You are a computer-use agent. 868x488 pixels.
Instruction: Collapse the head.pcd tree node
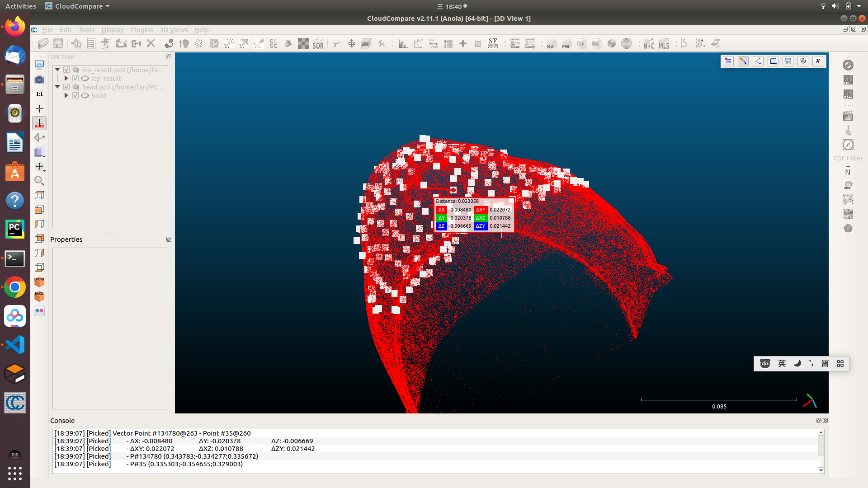pyautogui.click(x=57, y=87)
